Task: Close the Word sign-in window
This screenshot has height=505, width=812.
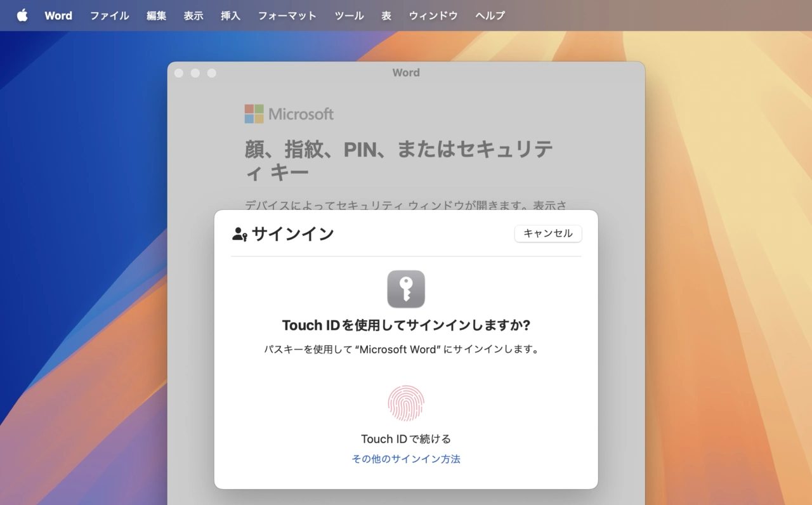Action: 179,73
